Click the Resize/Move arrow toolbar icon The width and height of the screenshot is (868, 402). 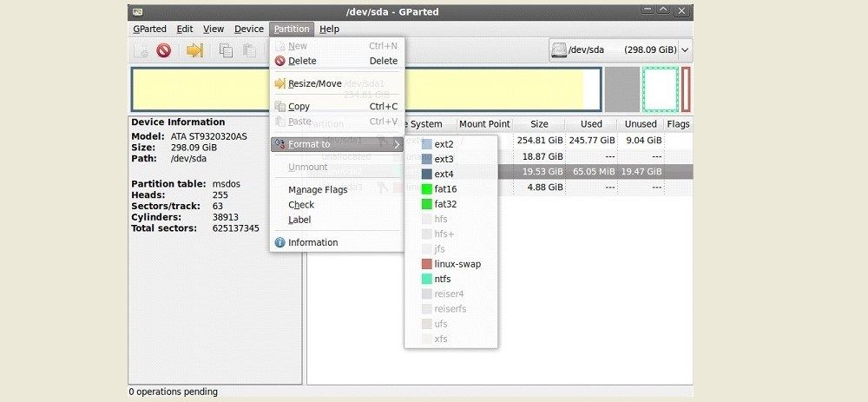[x=195, y=51]
